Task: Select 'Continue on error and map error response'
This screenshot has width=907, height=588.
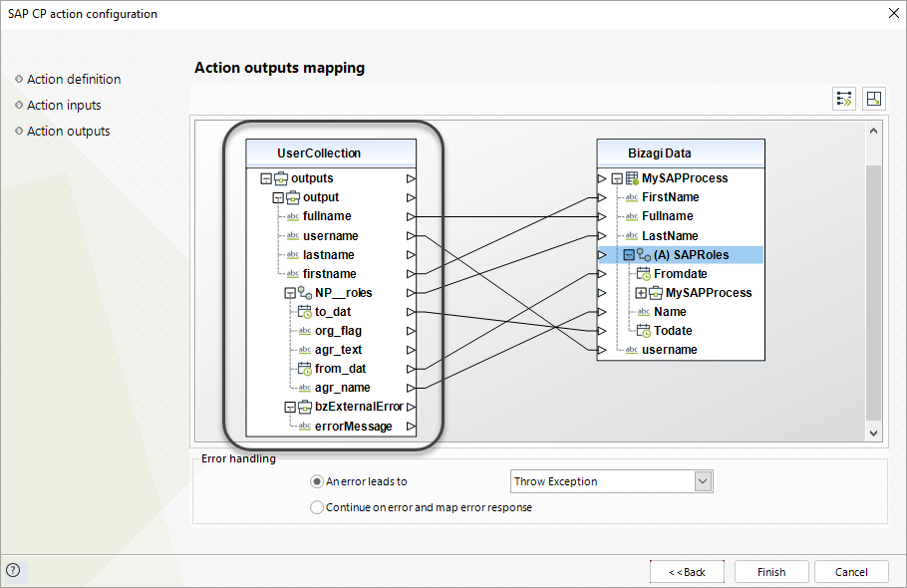Action: [x=318, y=507]
